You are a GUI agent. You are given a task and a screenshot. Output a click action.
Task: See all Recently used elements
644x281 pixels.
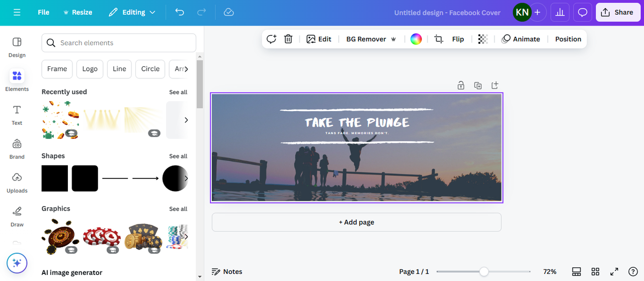pos(178,92)
